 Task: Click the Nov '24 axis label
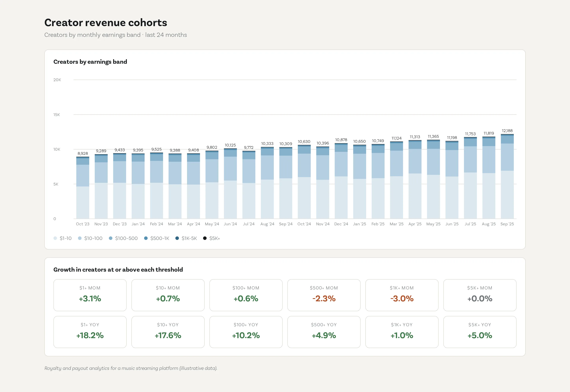click(323, 224)
